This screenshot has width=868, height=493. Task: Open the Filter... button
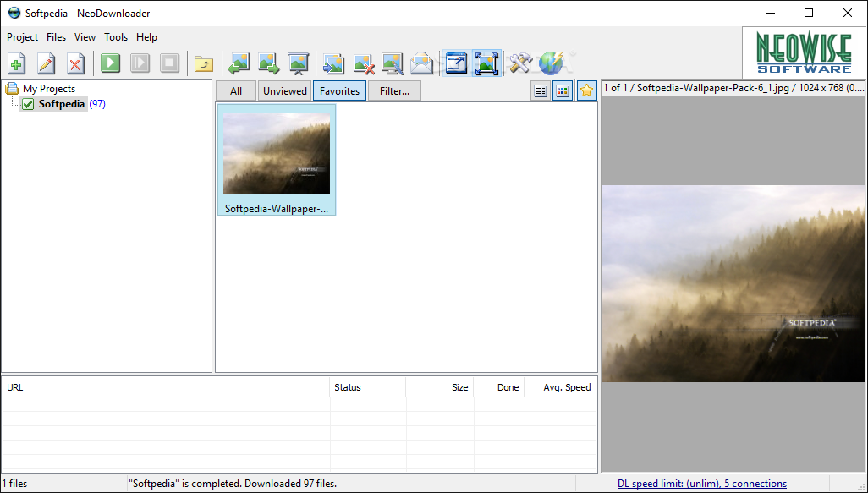394,90
